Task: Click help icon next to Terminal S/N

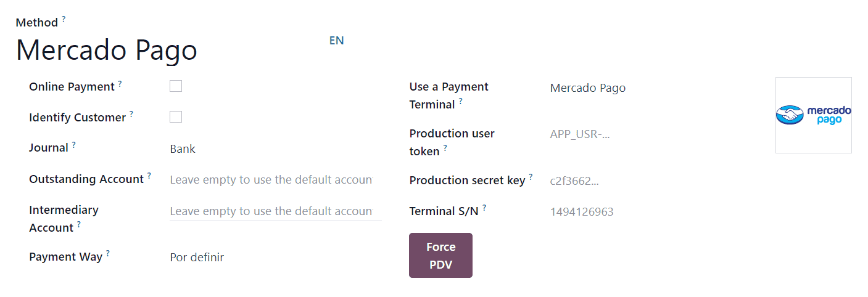Action: (x=484, y=208)
